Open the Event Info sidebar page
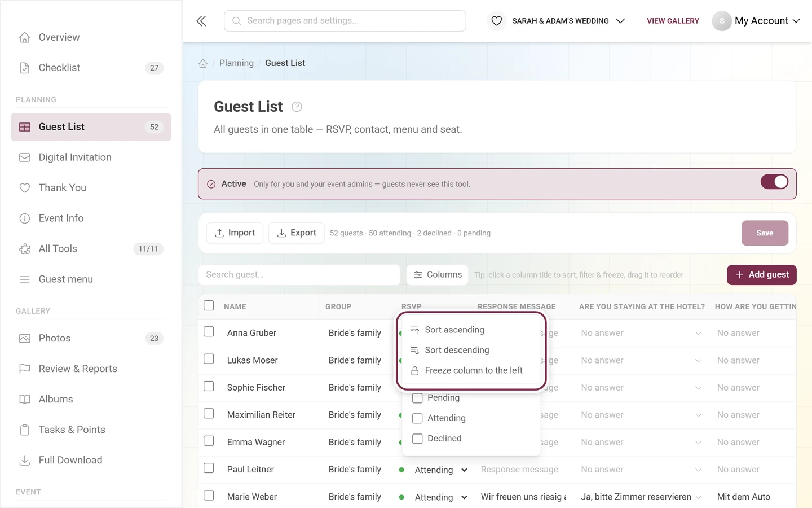Viewport: 812px width, 508px height. click(x=91, y=218)
